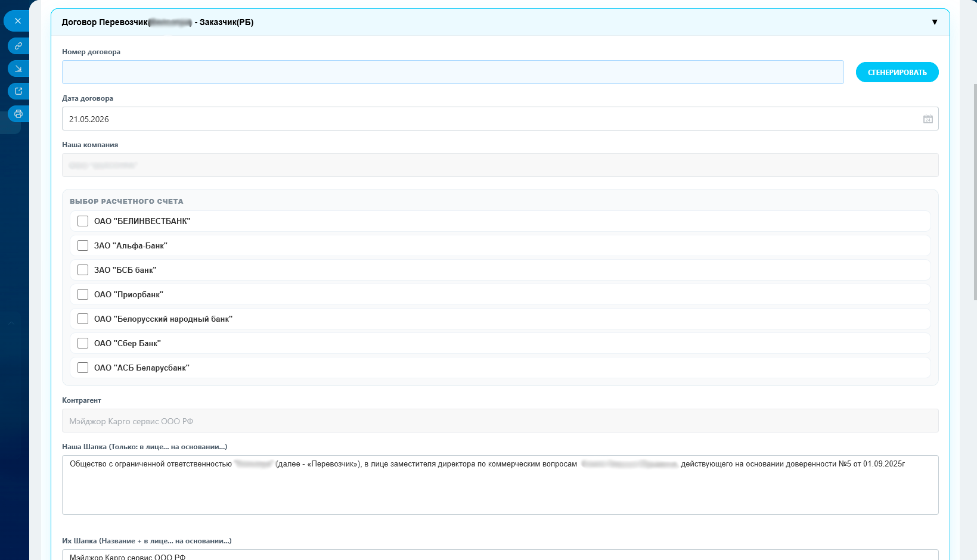Click the vertical scrollbar on the right

(975, 191)
